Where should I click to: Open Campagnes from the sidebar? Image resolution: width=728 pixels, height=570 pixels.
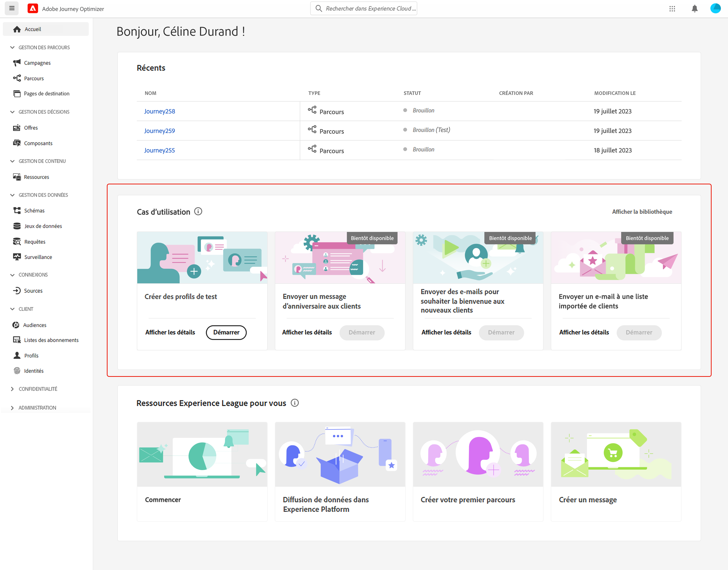coord(37,63)
